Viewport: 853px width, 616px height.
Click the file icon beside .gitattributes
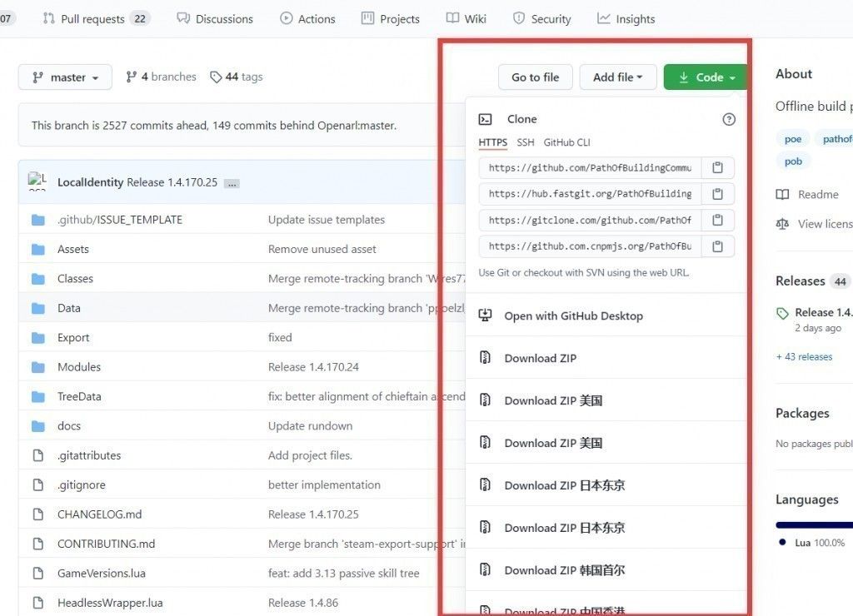click(x=38, y=455)
